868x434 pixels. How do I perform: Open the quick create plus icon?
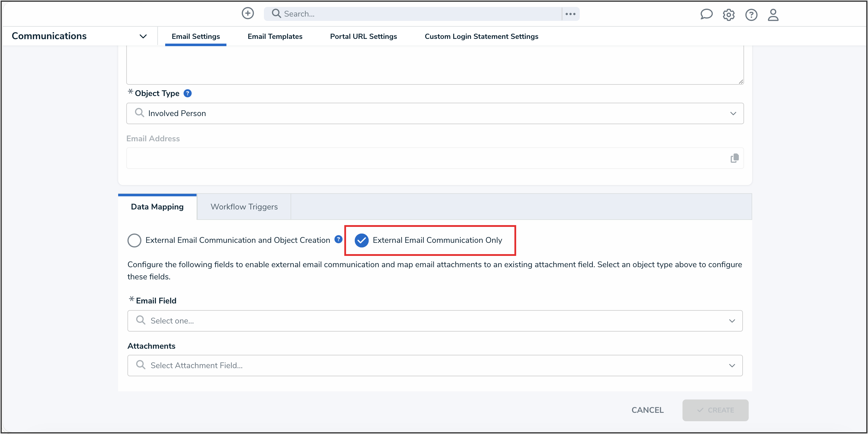pyautogui.click(x=248, y=13)
